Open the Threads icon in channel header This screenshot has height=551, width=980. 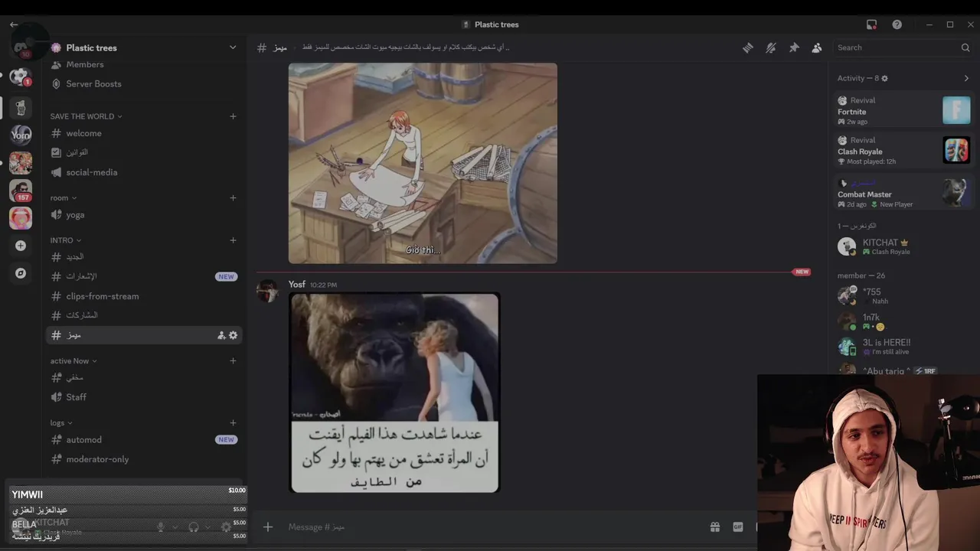click(748, 47)
